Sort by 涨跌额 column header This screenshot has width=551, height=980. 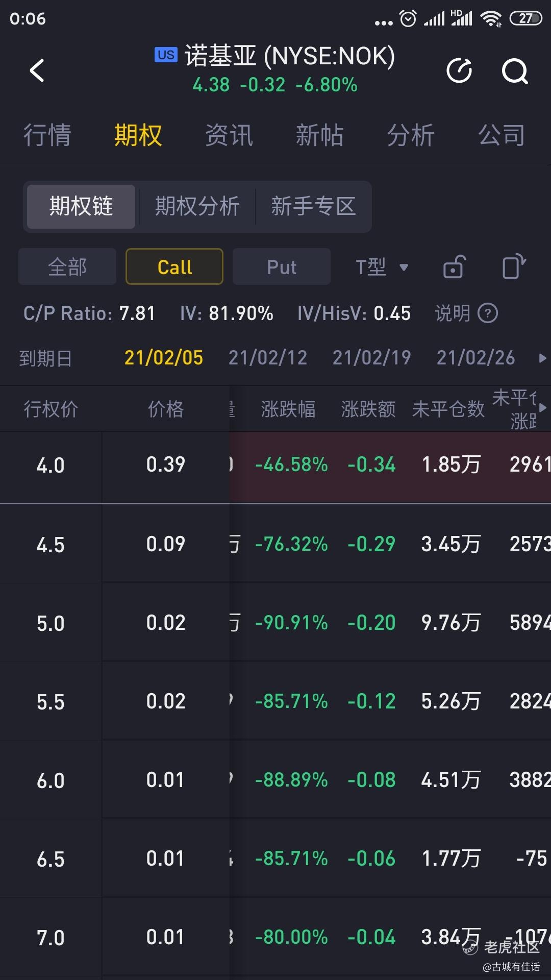point(368,409)
